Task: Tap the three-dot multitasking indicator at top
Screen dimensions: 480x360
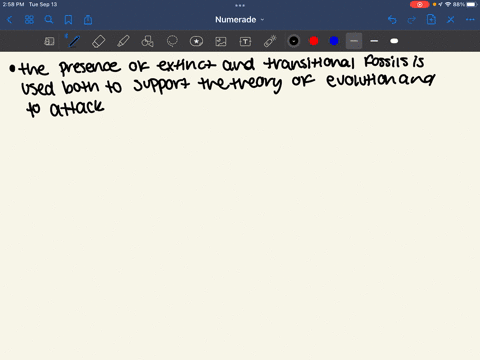Action: pyautogui.click(x=240, y=5)
